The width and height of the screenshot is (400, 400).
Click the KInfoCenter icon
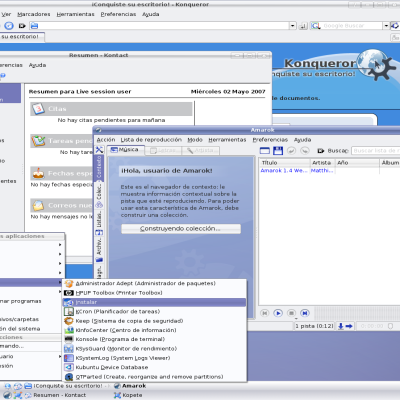[x=69, y=330]
